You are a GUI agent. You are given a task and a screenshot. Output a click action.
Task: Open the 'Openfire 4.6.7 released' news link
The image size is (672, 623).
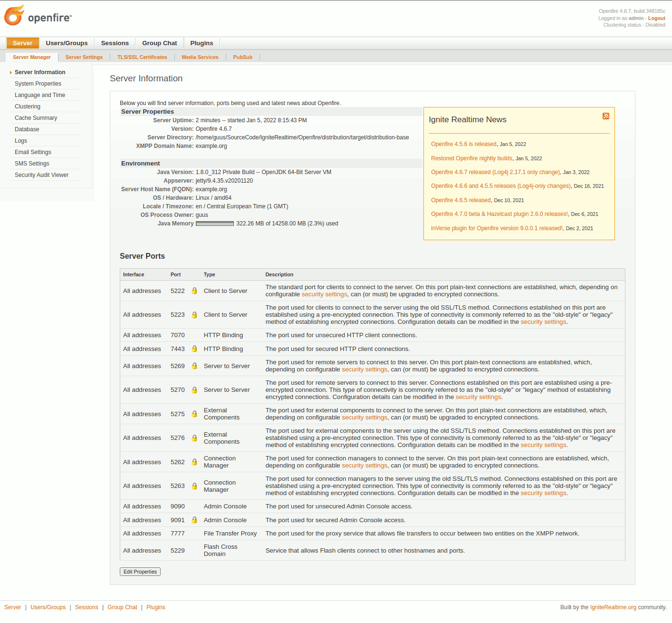(x=496, y=172)
